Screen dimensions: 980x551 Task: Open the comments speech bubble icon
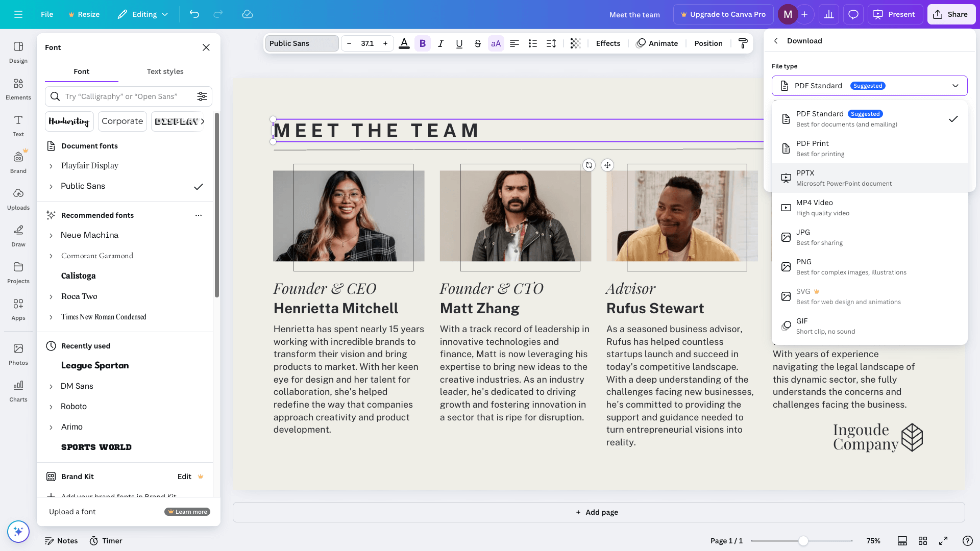tap(853, 14)
